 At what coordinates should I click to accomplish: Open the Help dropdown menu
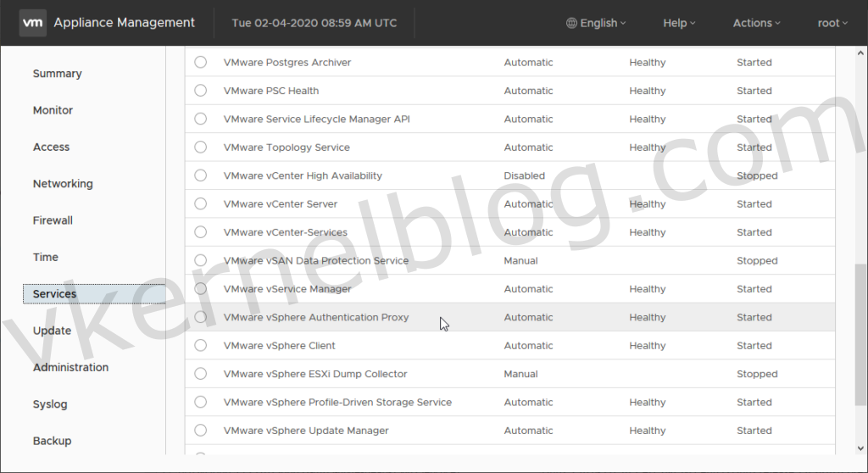point(679,23)
